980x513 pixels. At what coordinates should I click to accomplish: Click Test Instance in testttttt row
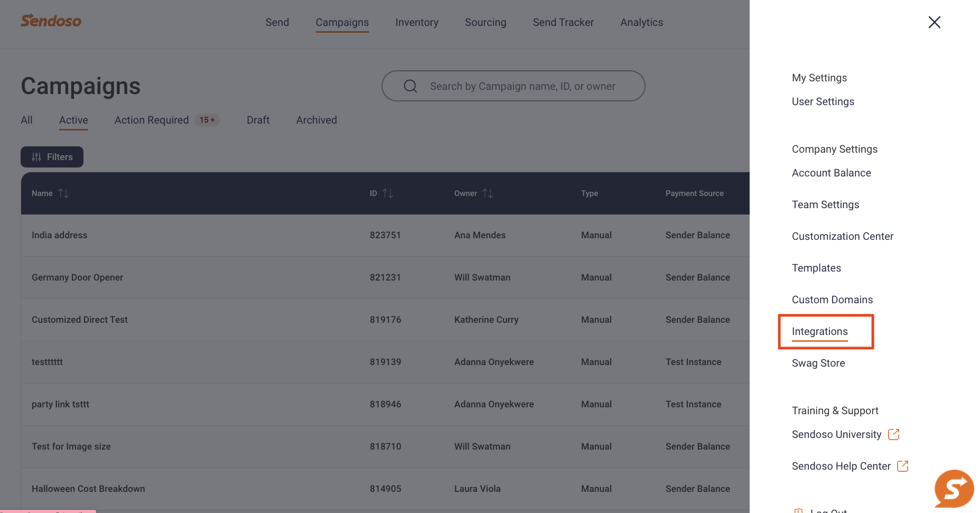[x=693, y=362]
